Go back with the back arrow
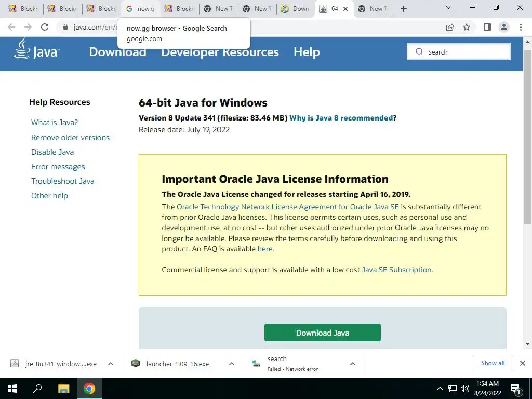 11,27
